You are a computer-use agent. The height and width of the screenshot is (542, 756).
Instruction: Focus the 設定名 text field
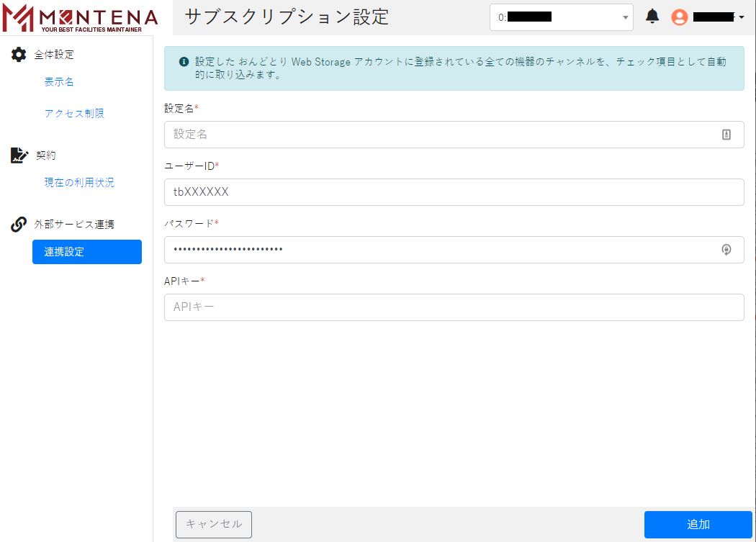(439, 135)
